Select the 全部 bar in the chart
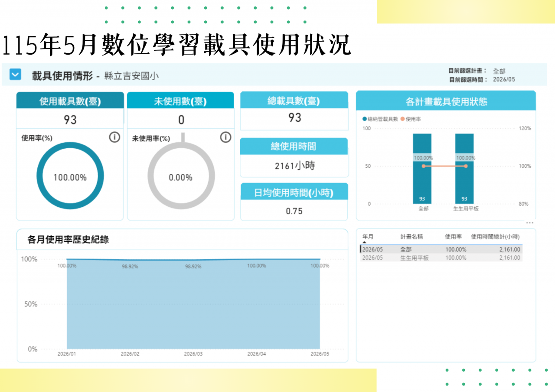 click(422, 169)
